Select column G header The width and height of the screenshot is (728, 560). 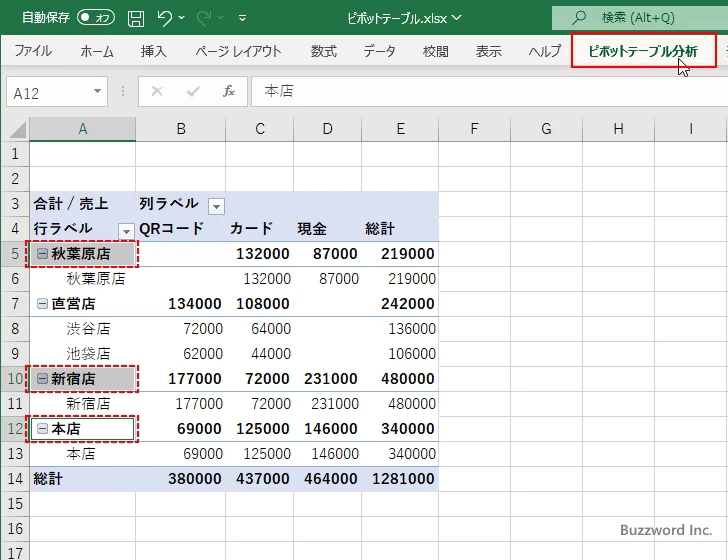(x=546, y=129)
